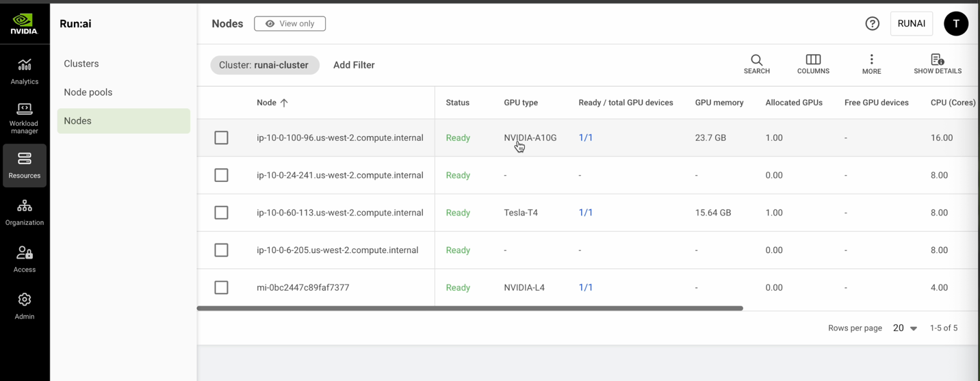Click the horizontal table scrollbar

click(469, 308)
